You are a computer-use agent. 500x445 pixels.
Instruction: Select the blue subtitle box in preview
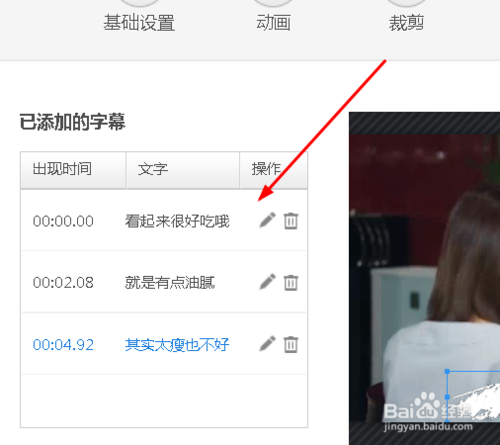473,396
